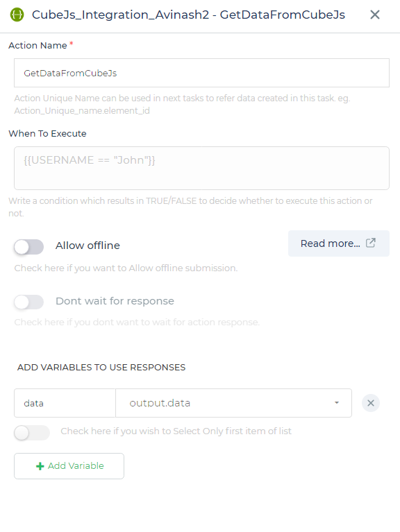Click the Add Variable button
400x532 pixels.
[x=69, y=466]
